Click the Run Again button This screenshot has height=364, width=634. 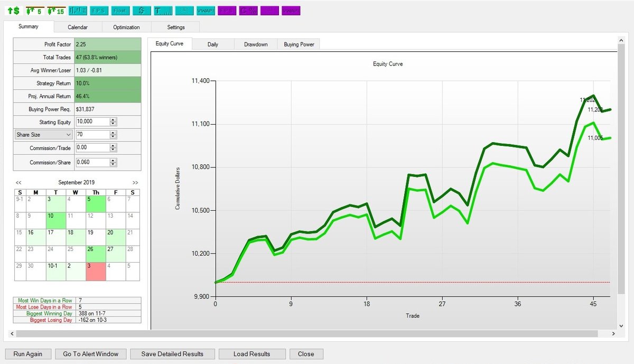(28, 354)
